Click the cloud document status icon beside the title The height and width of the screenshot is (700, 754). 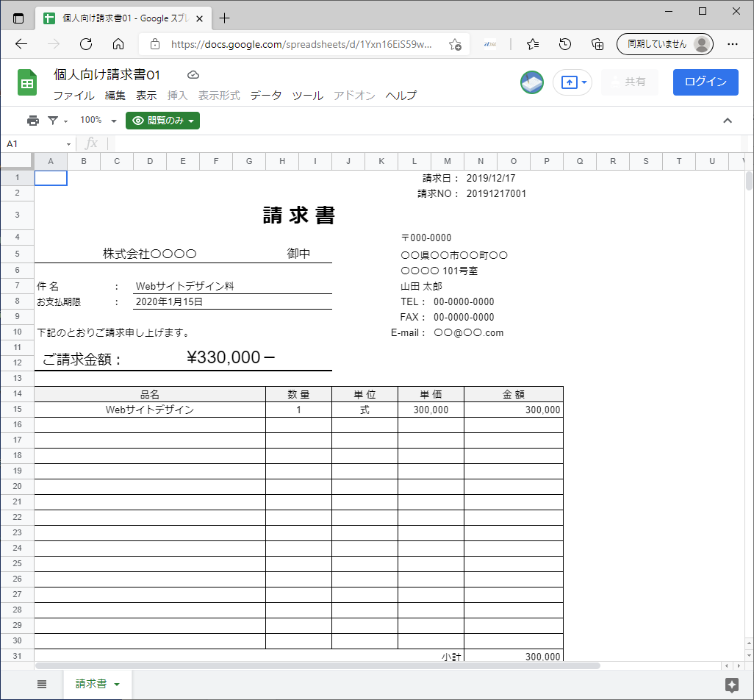[x=193, y=74]
